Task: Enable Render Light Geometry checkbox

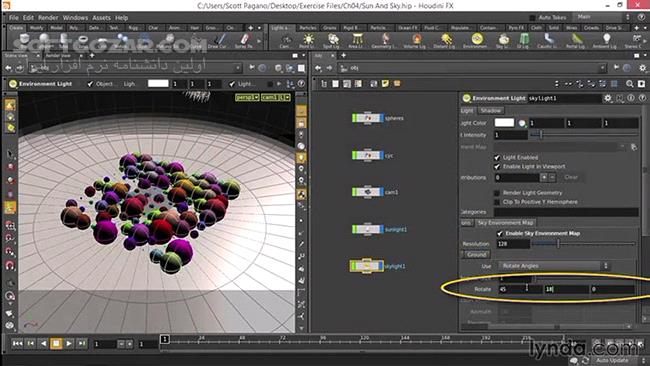Action: pos(497,193)
